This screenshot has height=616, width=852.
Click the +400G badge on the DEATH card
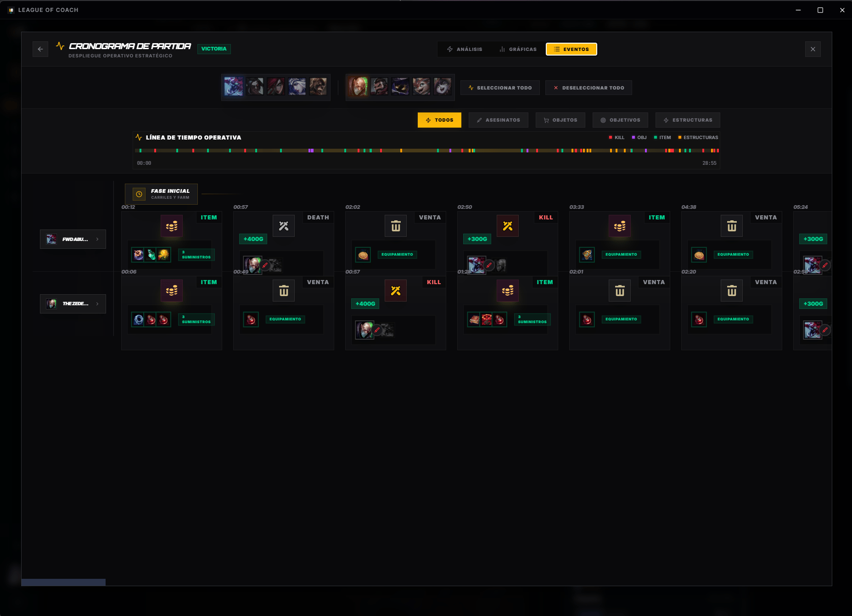tap(253, 239)
